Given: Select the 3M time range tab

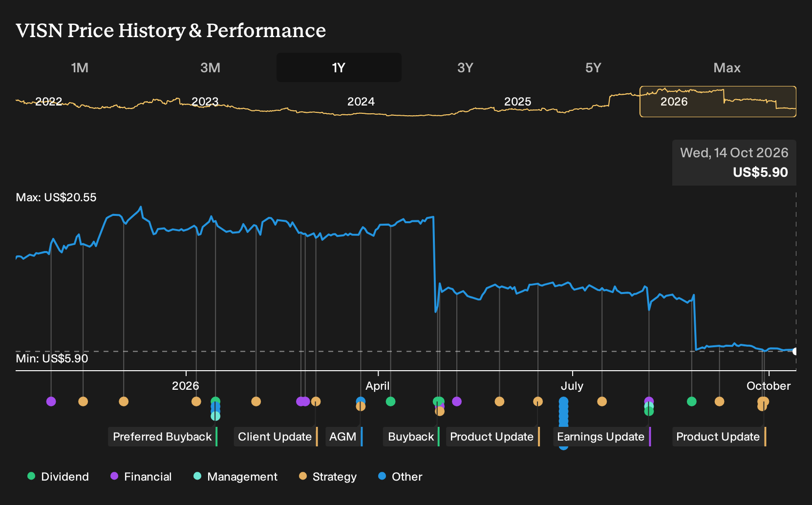Looking at the screenshot, I should pyautogui.click(x=210, y=67).
